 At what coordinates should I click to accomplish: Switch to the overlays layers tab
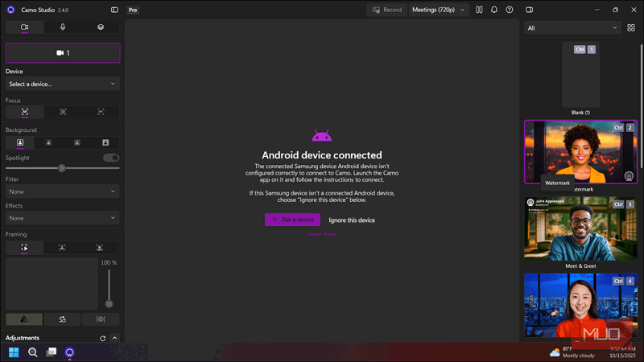101,27
